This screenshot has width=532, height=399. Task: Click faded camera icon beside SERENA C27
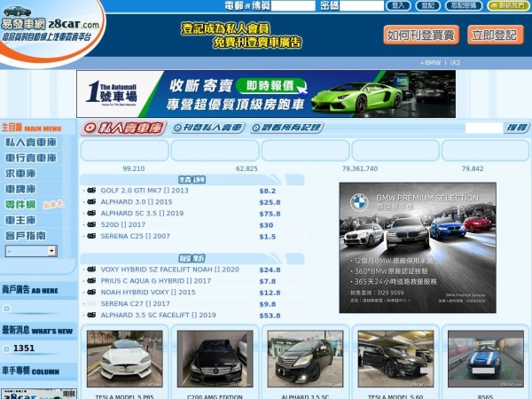(91, 303)
